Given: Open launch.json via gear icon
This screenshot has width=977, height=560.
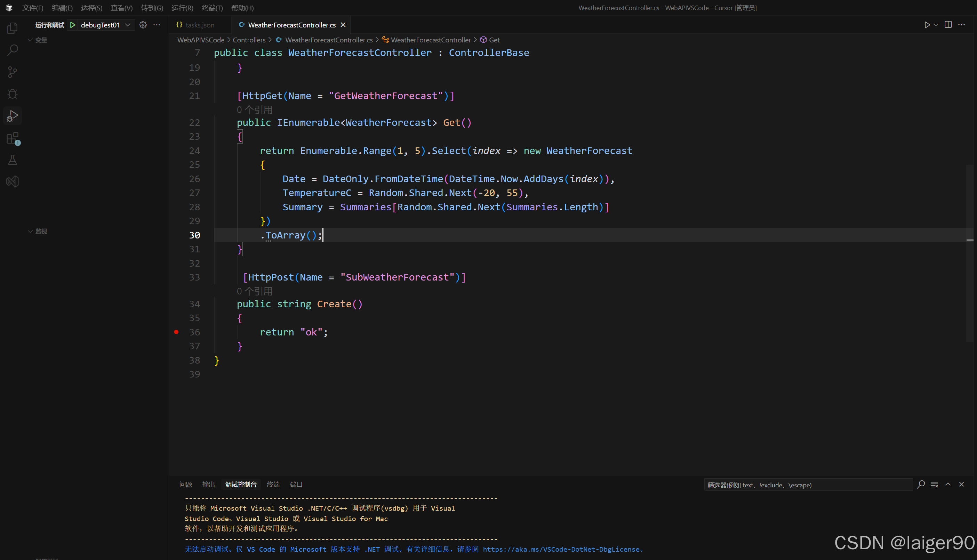Looking at the screenshot, I should pos(143,25).
